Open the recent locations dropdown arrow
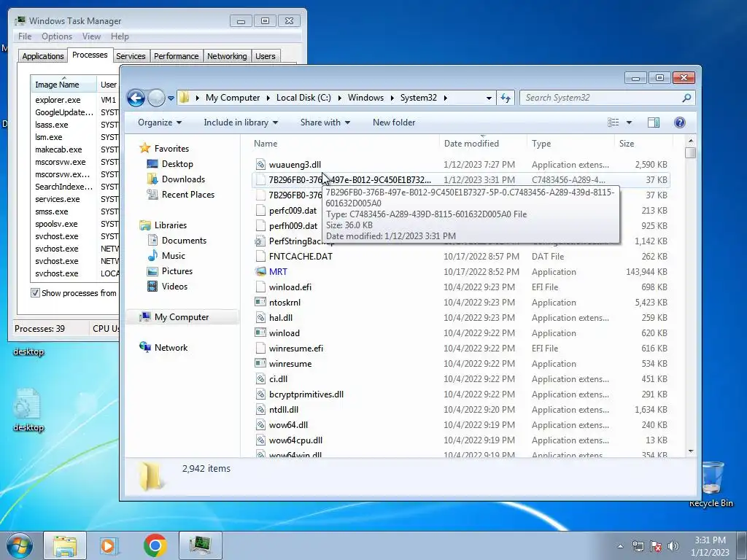747x560 pixels. click(171, 98)
